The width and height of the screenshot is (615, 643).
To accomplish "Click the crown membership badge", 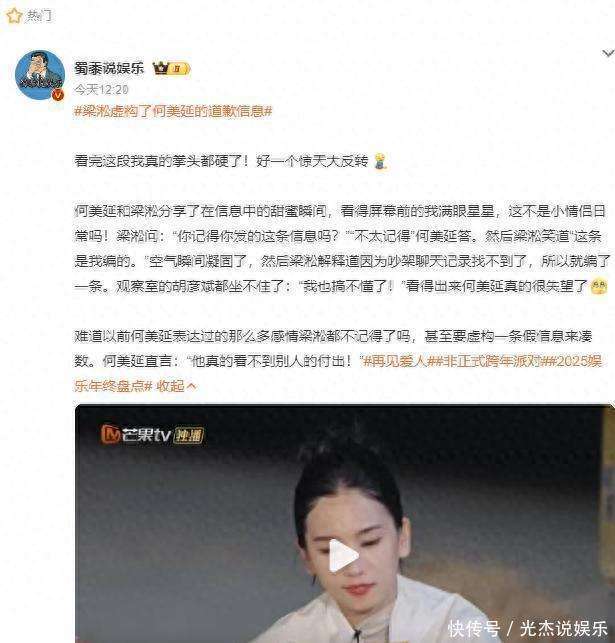I will 171,68.
